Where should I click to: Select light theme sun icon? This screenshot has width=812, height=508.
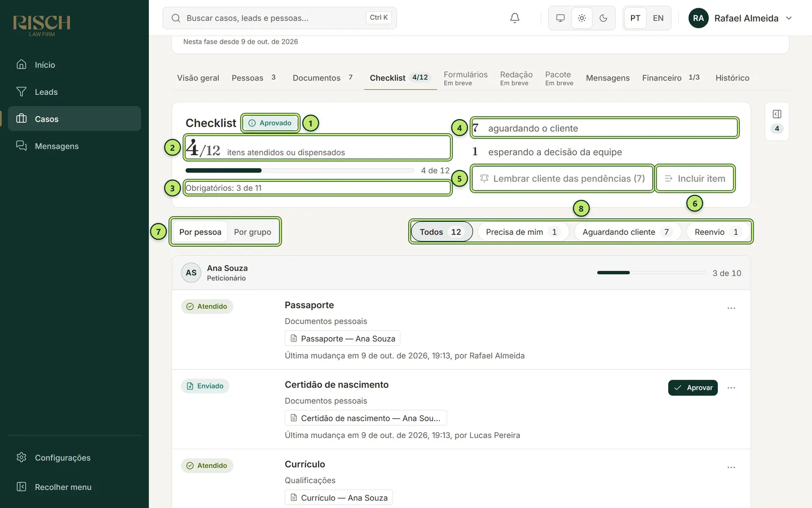(581, 18)
